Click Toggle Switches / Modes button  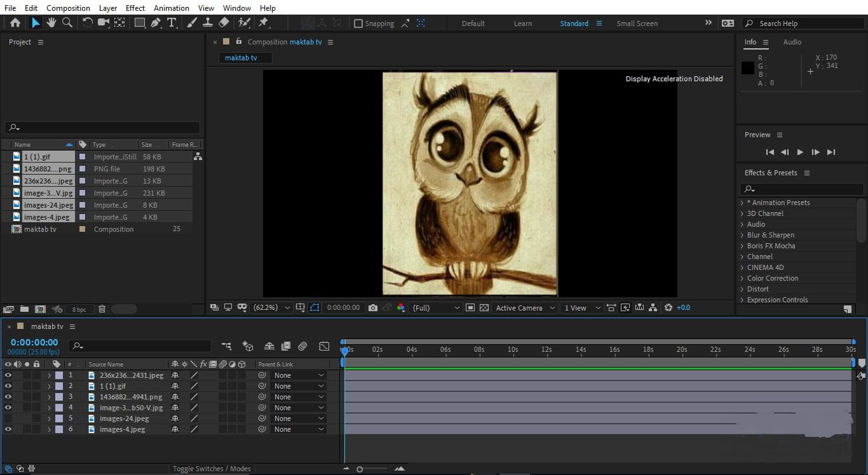tap(212, 469)
